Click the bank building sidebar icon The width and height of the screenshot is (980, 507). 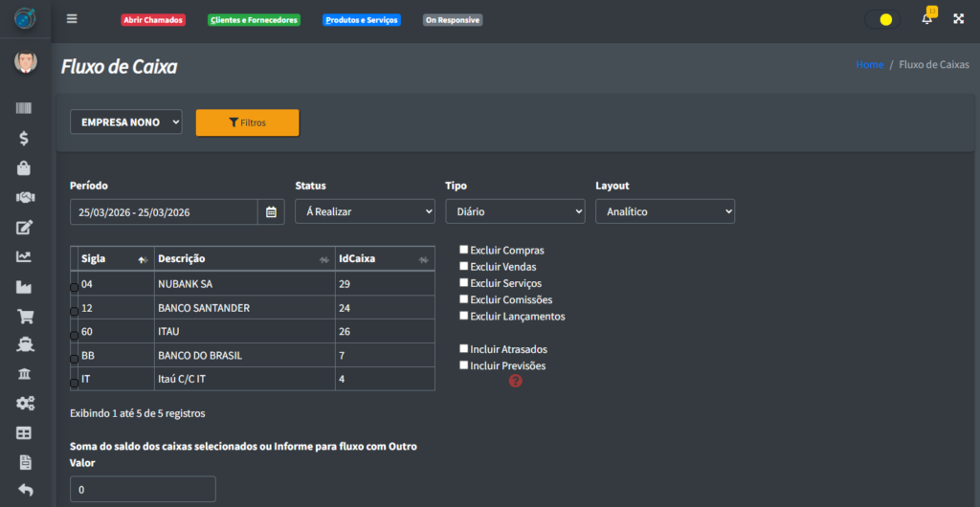pos(24,373)
